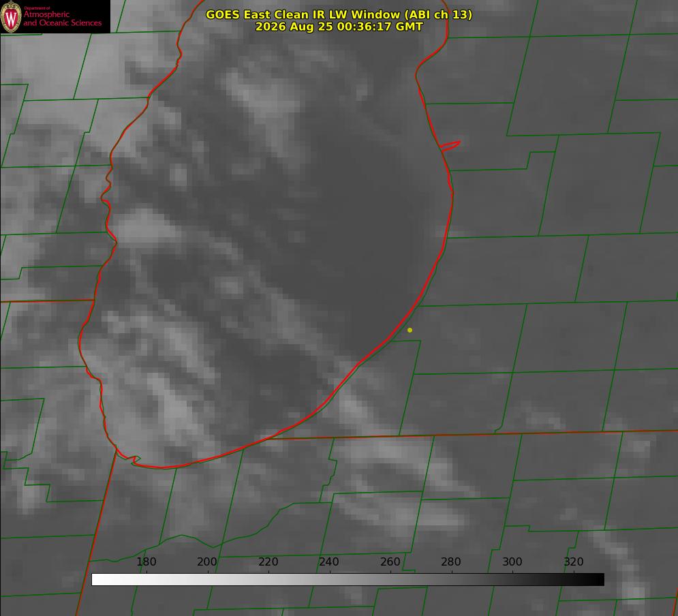This screenshot has height=616, width=678.
Task: Click the black end of the colorbar
Action: click(598, 579)
